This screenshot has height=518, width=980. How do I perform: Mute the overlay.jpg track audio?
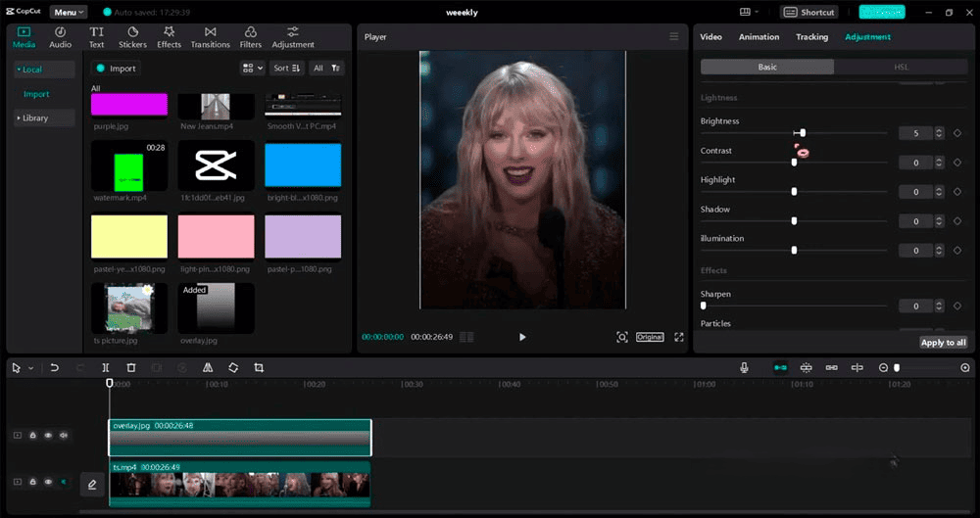pos(63,436)
